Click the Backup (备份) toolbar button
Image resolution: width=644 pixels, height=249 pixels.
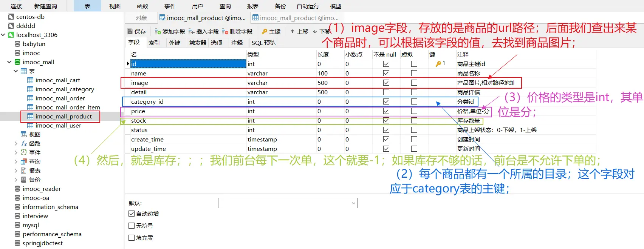click(x=280, y=6)
